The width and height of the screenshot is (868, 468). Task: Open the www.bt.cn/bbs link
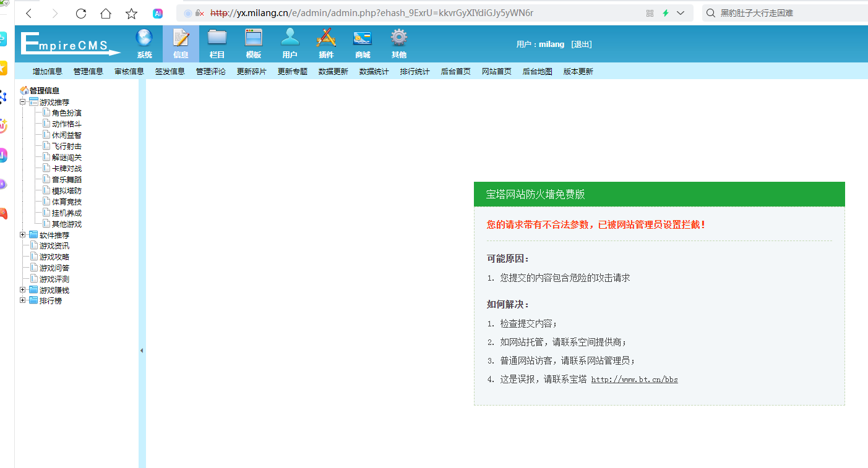(635, 380)
